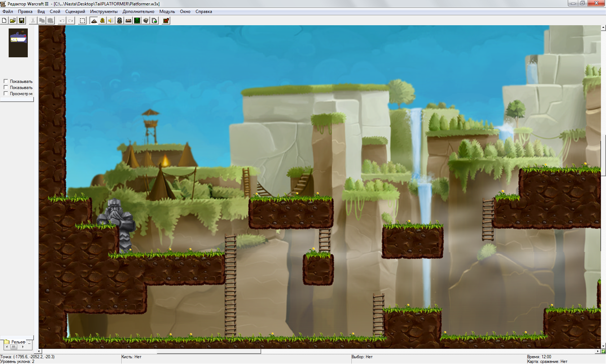
Task: Open the Trigger Editor letter 'a' icon
Action: 102,21
